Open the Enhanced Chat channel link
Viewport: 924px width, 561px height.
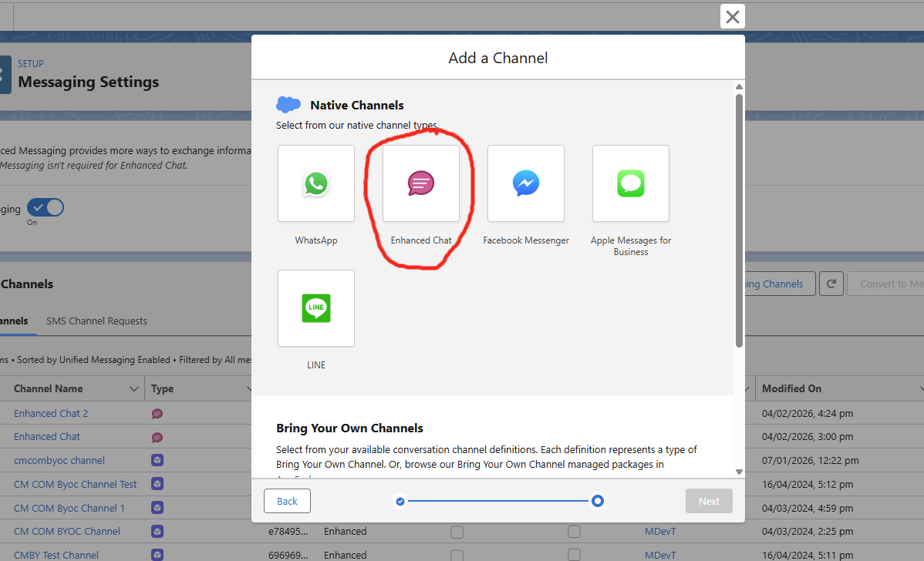(x=46, y=437)
